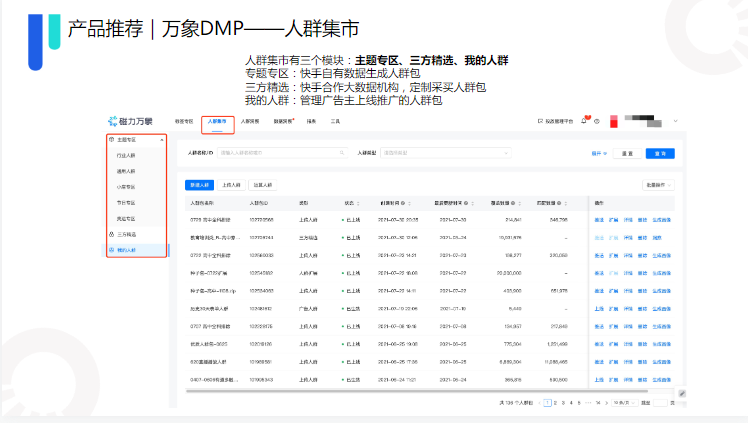Sort by the 匹配数量 column arrows
748x423 pixels.
coord(566,203)
